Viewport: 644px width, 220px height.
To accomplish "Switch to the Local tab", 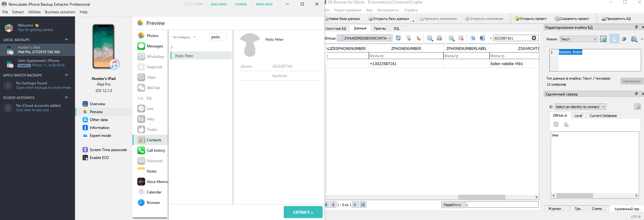I will [578, 116].
